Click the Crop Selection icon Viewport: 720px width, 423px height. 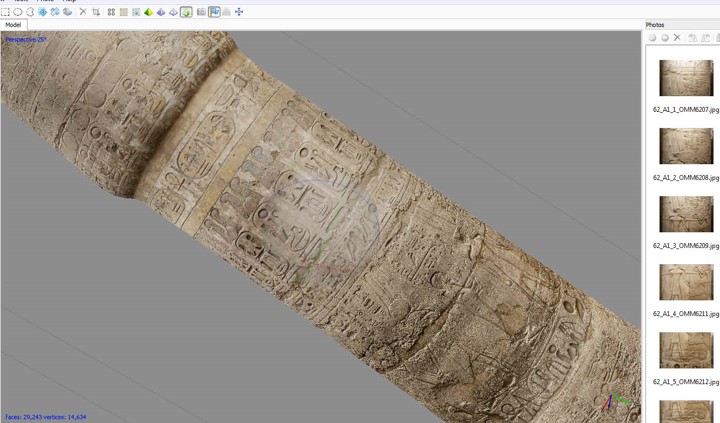coord(96,12)
